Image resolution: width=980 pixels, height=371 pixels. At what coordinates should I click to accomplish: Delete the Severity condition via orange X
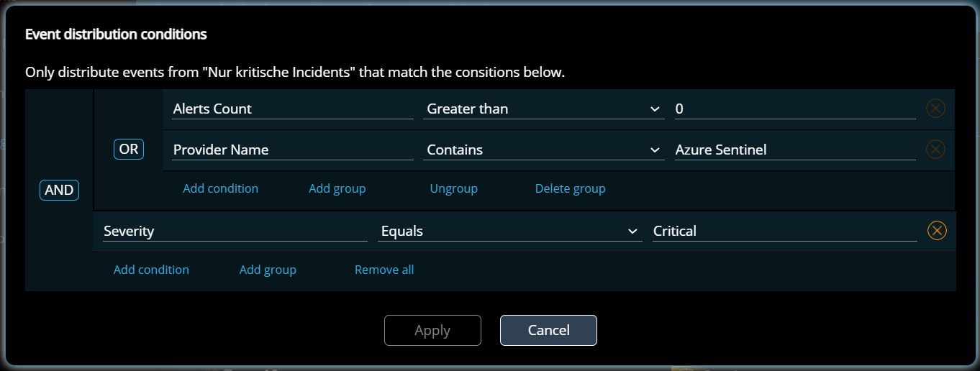click(x=936, y=231)
